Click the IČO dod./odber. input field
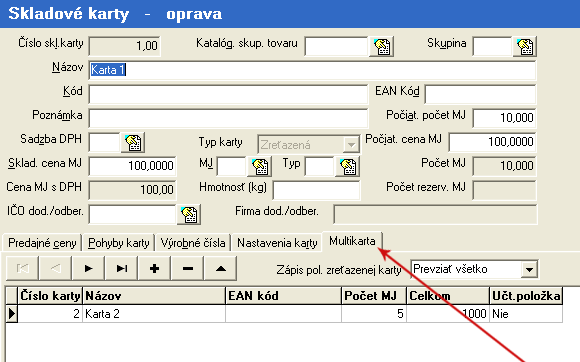Viewport: 580px width, 362px height. pos(132,214)
